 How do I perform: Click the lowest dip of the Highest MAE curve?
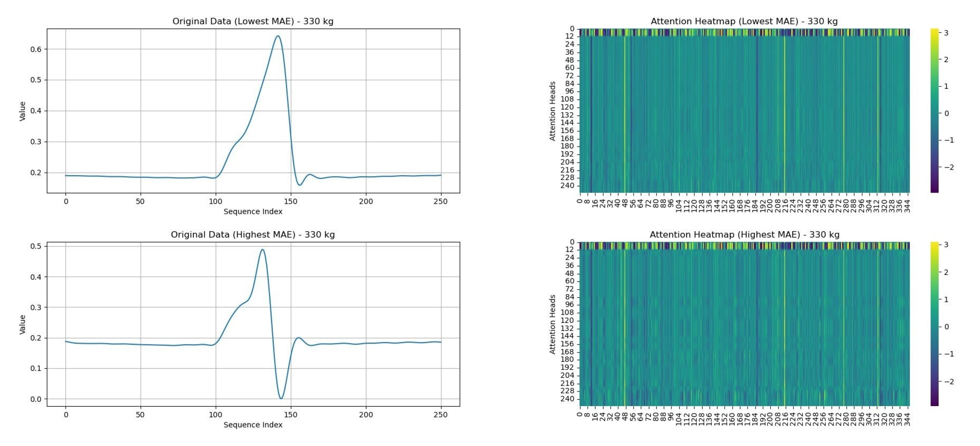click(281, 398)
